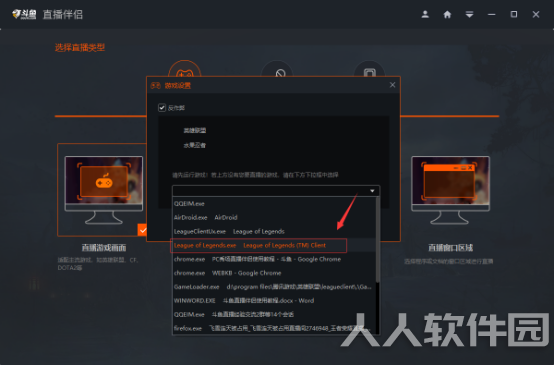Expand the game process dropdown arrow
This screenshot has width=554, height=365.
pyautogui.click(x=372, y=191)
